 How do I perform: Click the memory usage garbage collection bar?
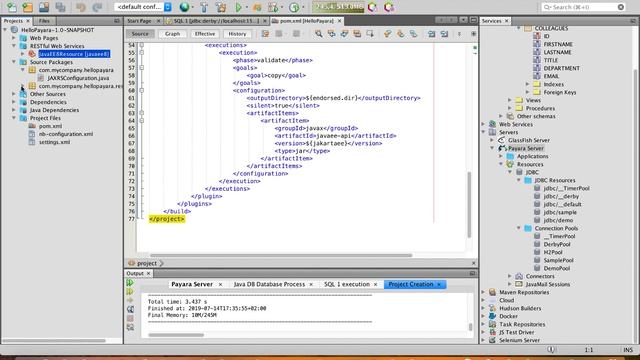[338, 7]
